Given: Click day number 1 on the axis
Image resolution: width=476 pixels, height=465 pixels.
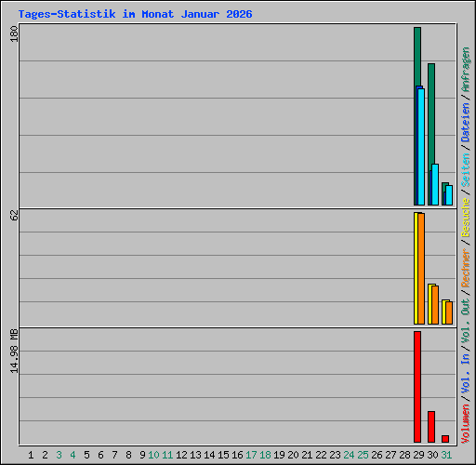Looking at the screenshot, I should click(x=31, y=455).
